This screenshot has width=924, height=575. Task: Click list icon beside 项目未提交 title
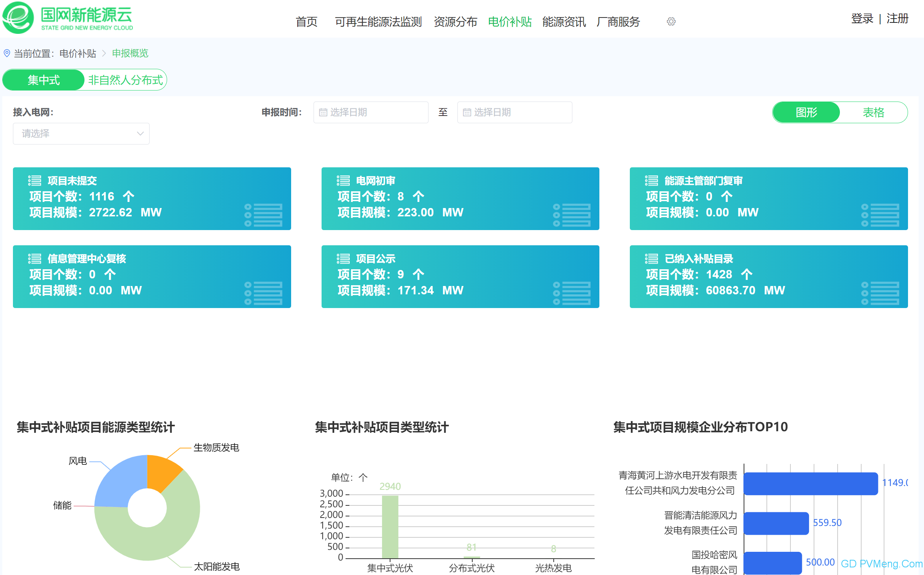pyautogui.click(x=35, y=181)
